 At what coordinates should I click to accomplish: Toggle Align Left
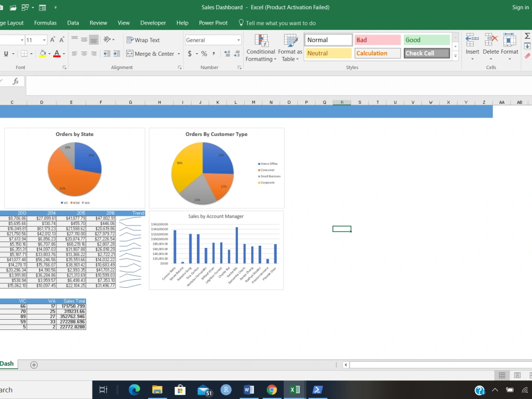74,54
